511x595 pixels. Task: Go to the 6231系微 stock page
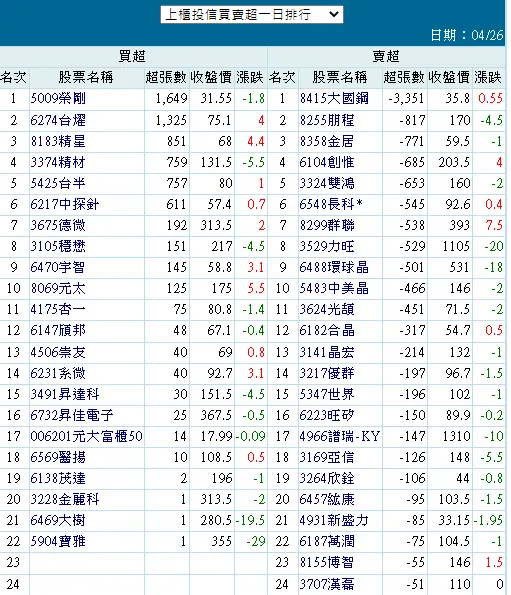pos(58,373)
